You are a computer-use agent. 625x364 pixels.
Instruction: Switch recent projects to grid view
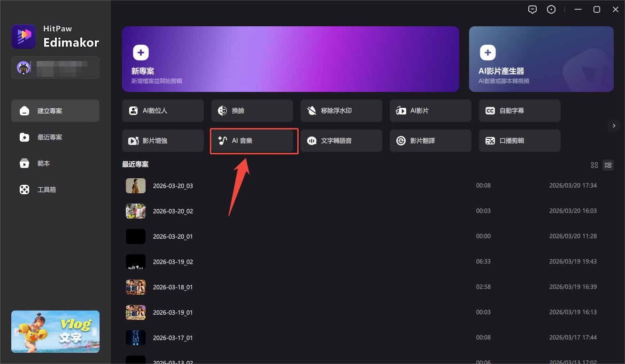pos(594,165)
